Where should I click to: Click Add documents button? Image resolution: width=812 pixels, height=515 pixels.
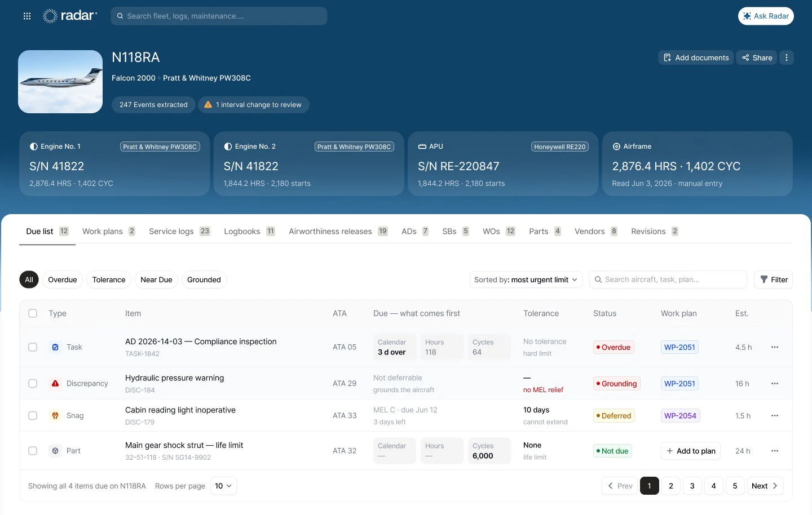696,57
